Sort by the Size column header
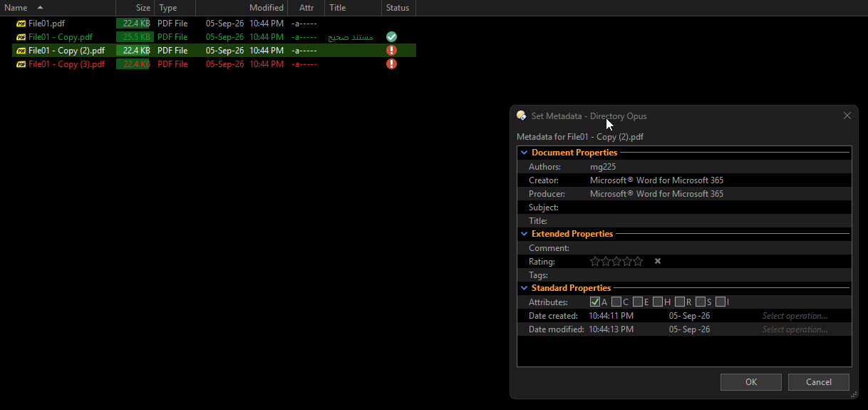 [x=135, y=8]
